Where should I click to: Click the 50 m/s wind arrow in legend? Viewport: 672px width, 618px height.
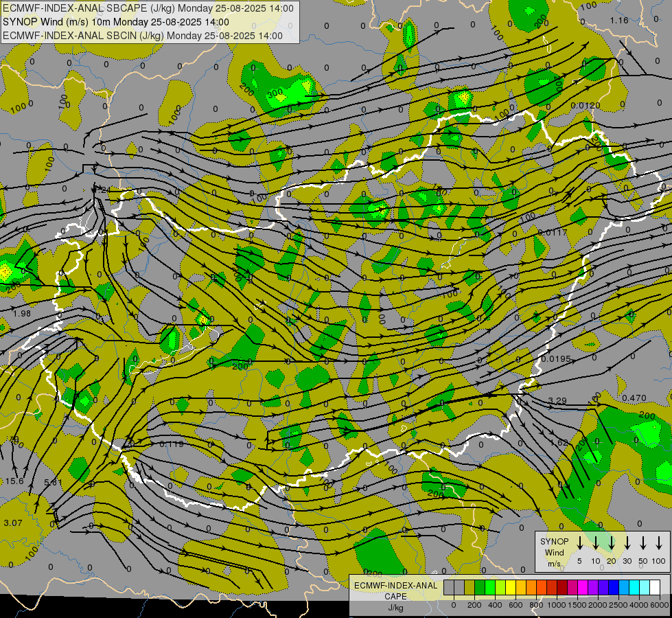tap(643, 543)
